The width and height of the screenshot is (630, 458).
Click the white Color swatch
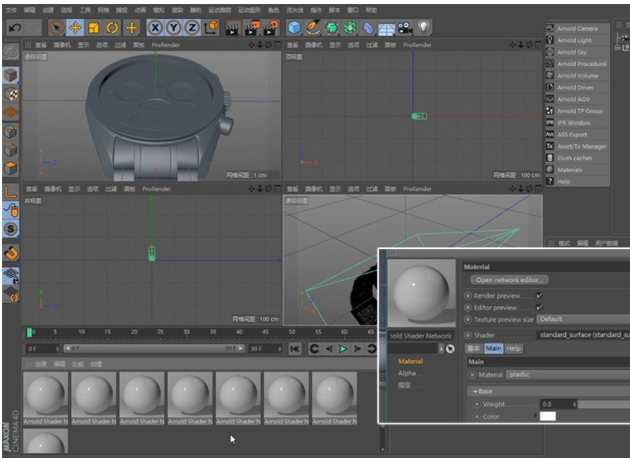pos(547,416)
